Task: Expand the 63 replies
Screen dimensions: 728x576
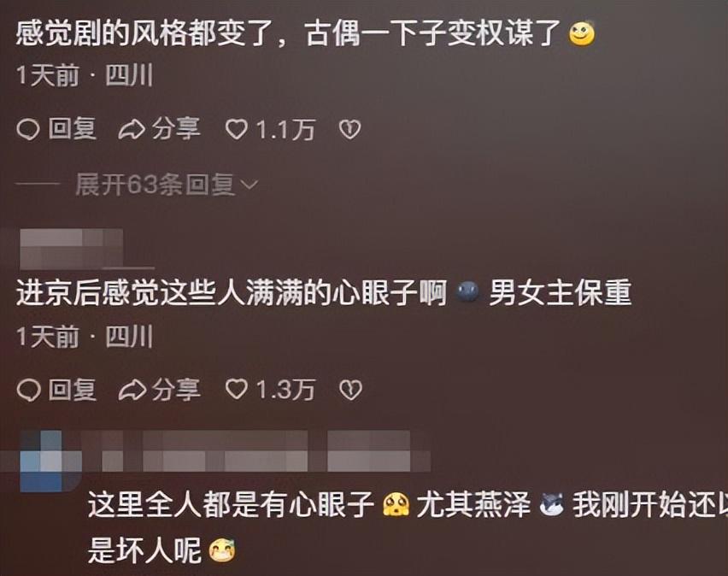Action: pyautogui.click(x=167, y=185)
